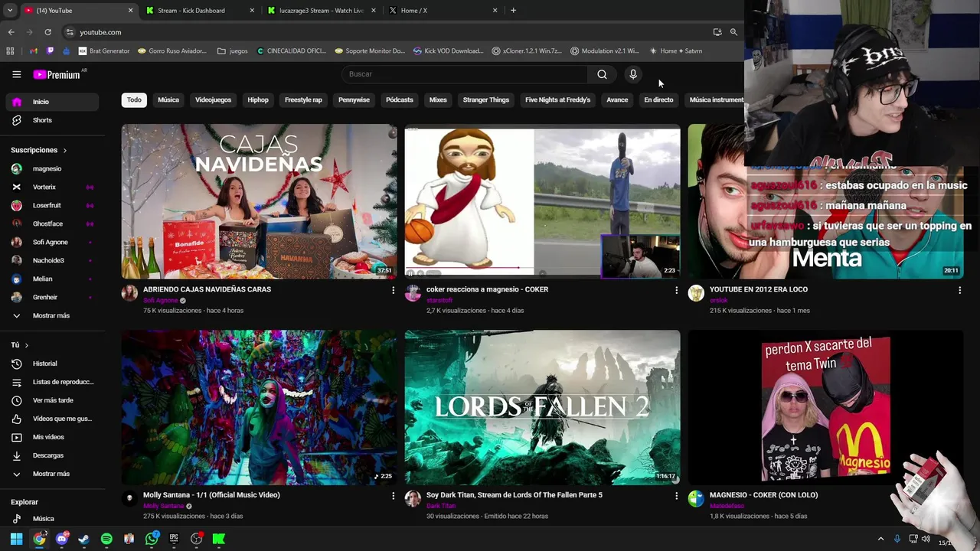This screenshot has width=980, height=551.
Task: Open Spotify from the taskbar
Action: [106, 539]
